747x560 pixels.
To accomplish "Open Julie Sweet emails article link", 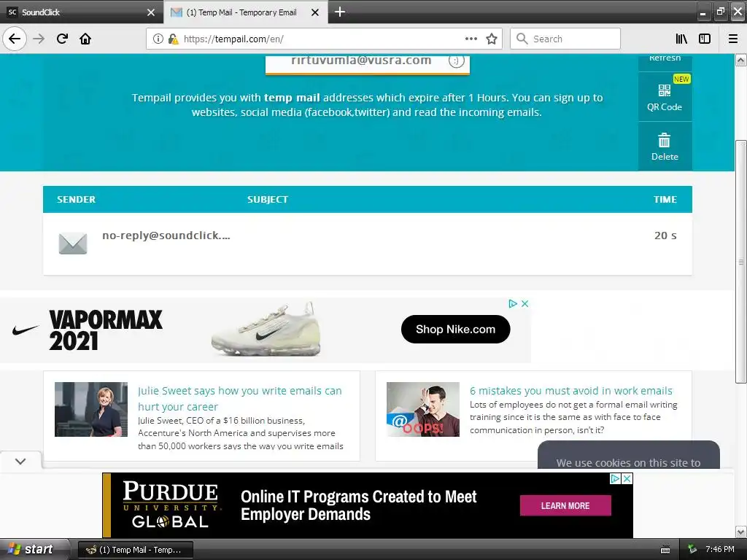I will tap(239, 399).
